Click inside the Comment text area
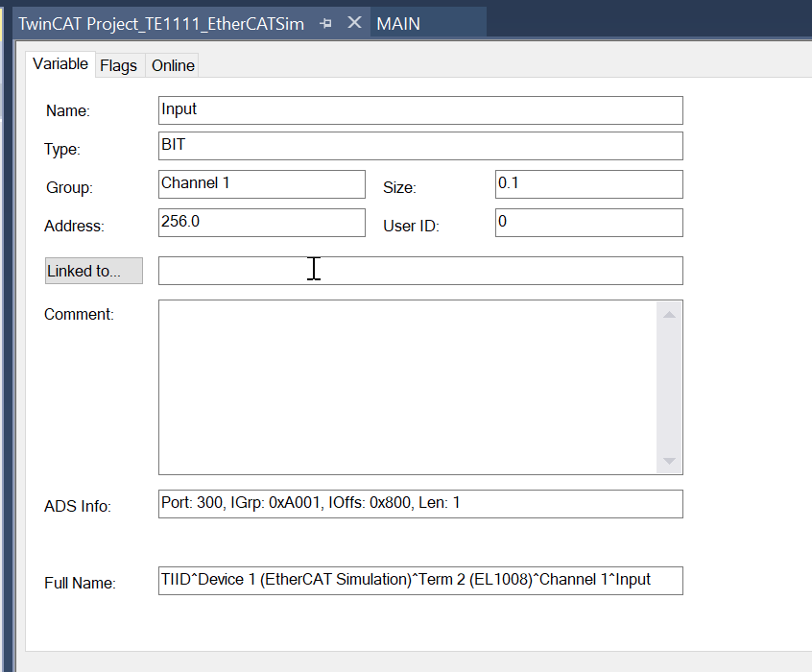 click(x=407, y=387)
